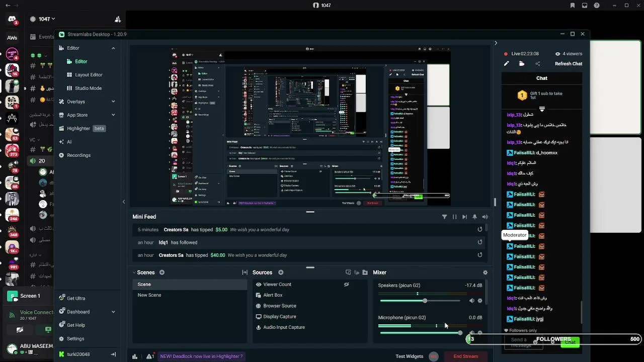Expand the Overlays menu section
Viewport: 644px width, 362px height.
tap(113, 102)
